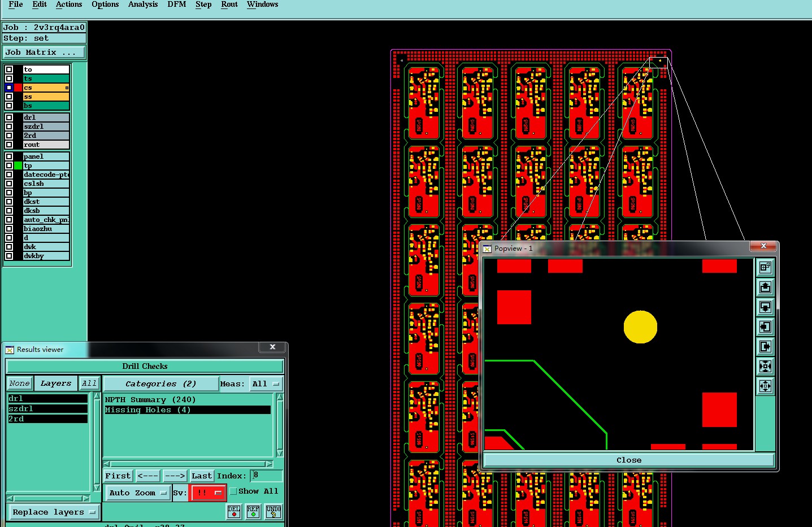Open the Step menu
The image size is (812, 527).
(x=203, y=5)
